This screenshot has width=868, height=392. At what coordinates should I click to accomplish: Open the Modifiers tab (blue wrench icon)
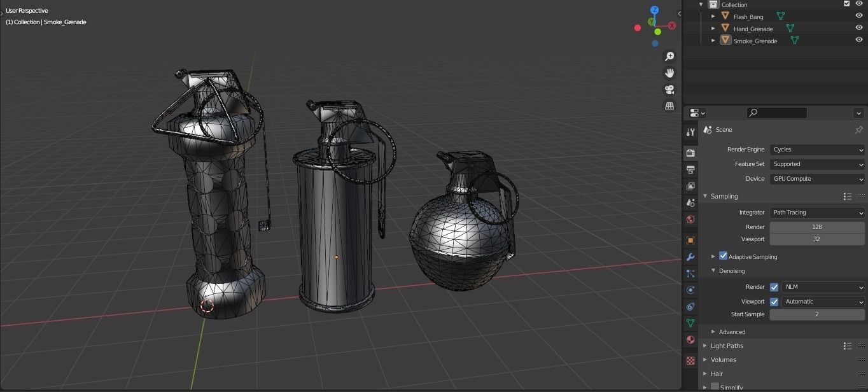pos(690,257)
